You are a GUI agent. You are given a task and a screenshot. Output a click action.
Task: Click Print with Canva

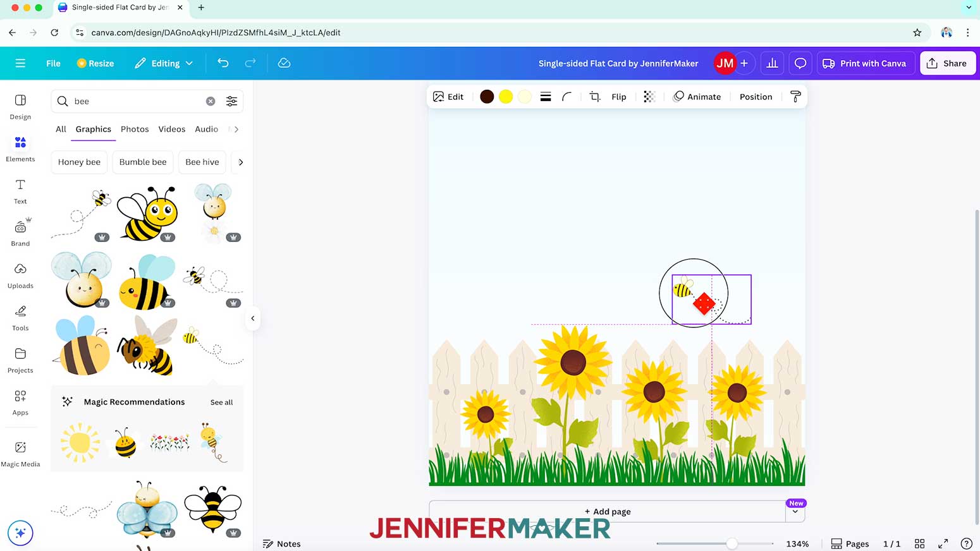[x=864, y=63]
